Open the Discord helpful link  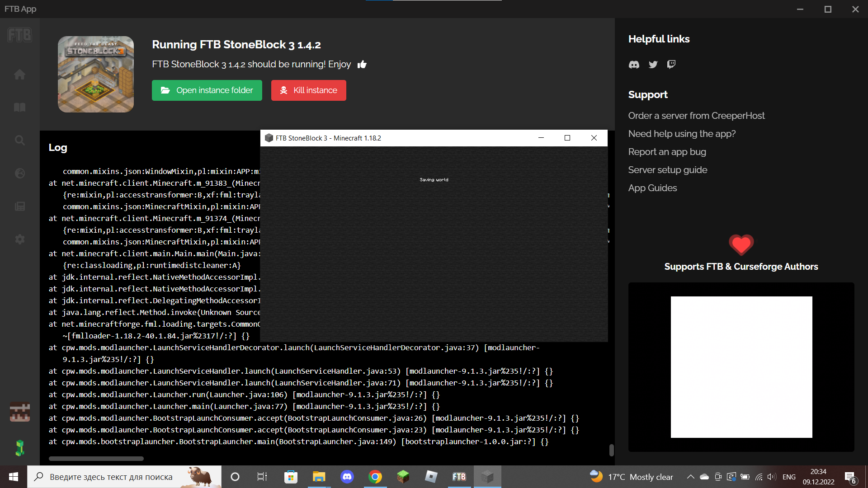(634, 65)
